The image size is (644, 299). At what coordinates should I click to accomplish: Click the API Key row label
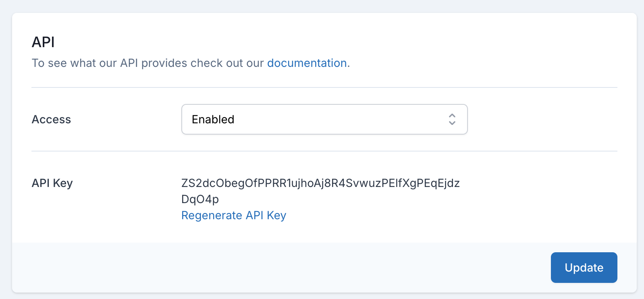(52, 183)
